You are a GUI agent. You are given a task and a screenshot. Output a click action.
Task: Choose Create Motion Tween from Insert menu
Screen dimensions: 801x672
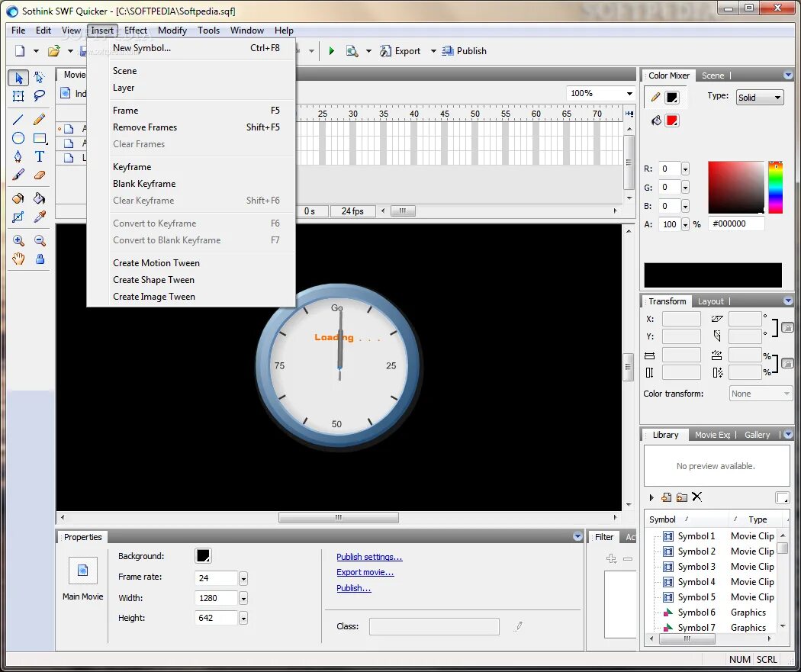(156, 263)
